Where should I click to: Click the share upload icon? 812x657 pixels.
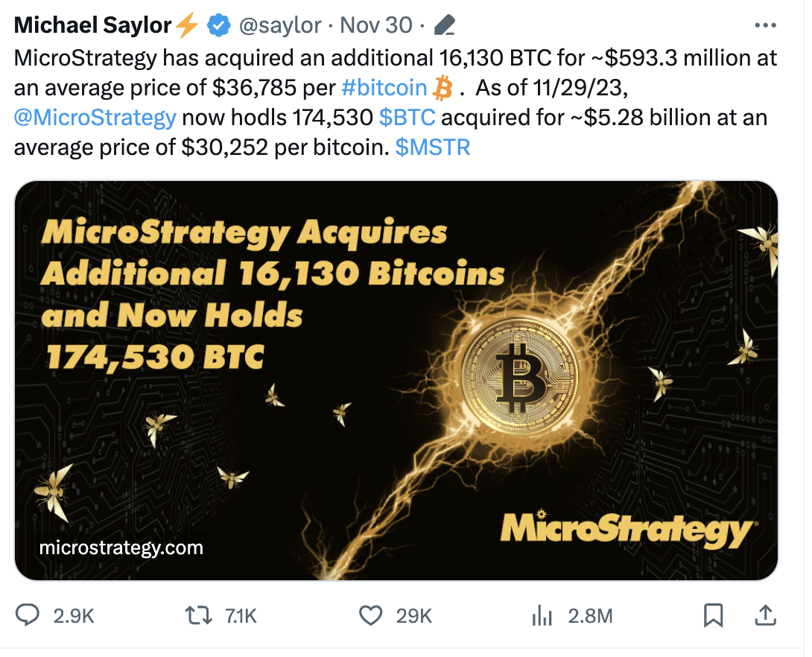[764, 615]
